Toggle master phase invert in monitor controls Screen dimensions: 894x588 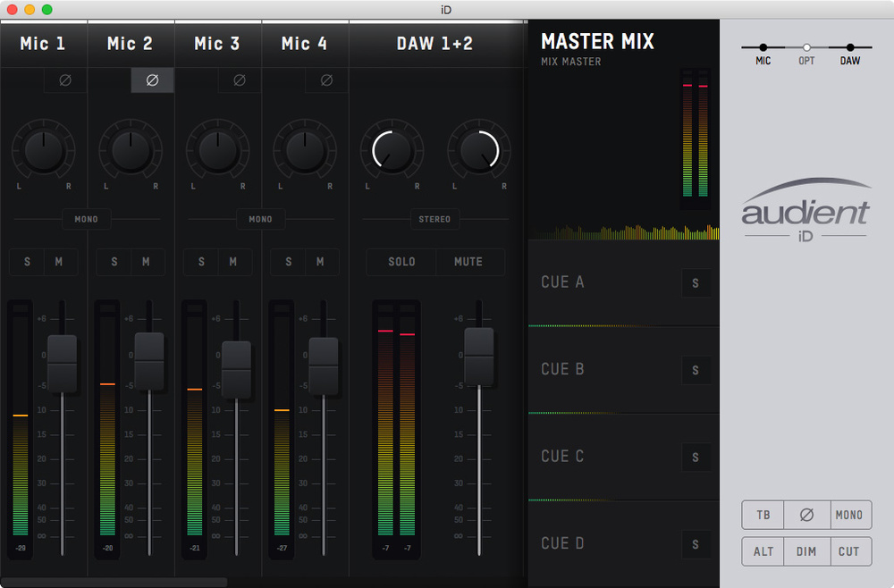[806, 515]
